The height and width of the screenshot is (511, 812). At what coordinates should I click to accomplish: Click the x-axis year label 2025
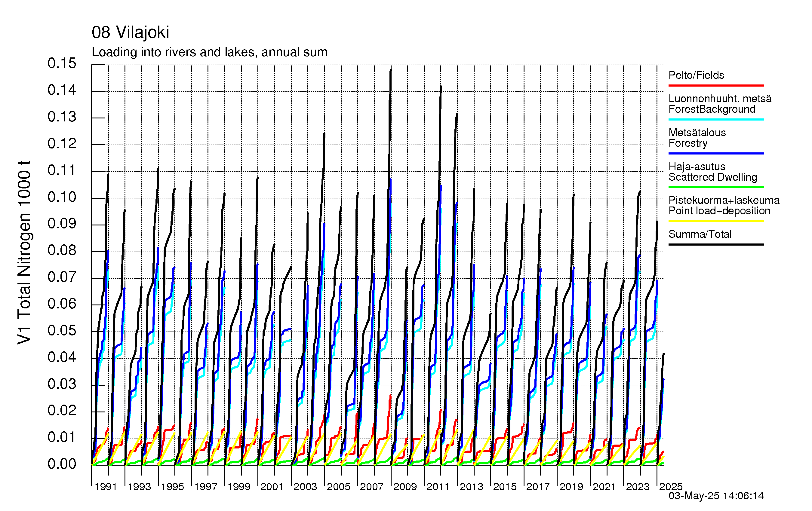tap(671, 487)
